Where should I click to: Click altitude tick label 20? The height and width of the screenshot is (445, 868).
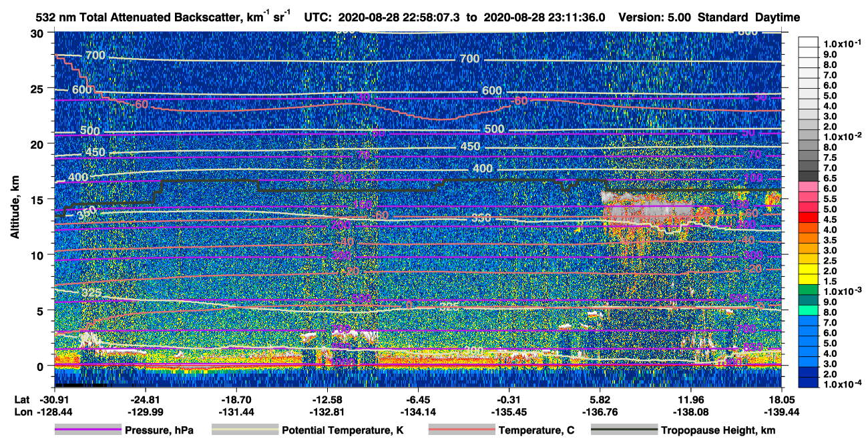(39, 143)
